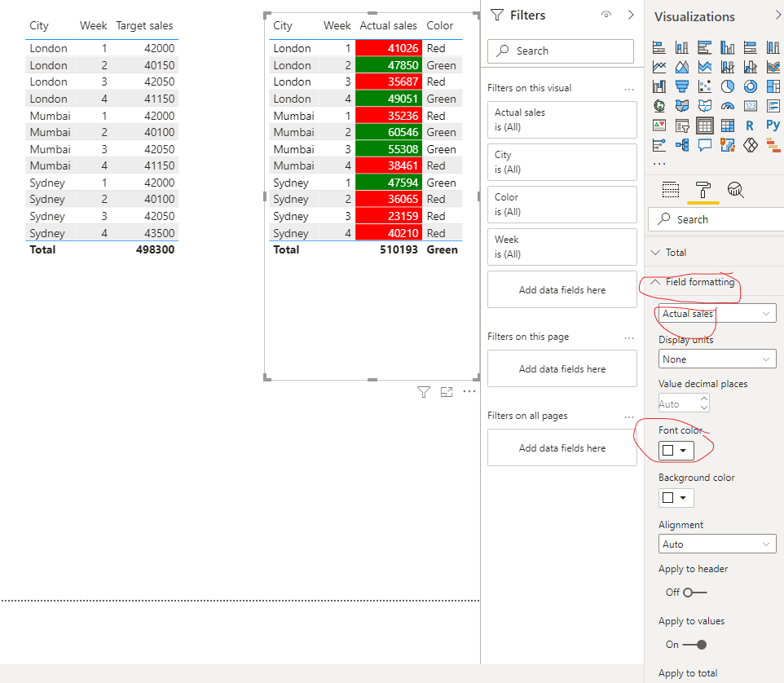
Task: Collapse the Visualizations pane with chevron
Action: coord(778,15)
